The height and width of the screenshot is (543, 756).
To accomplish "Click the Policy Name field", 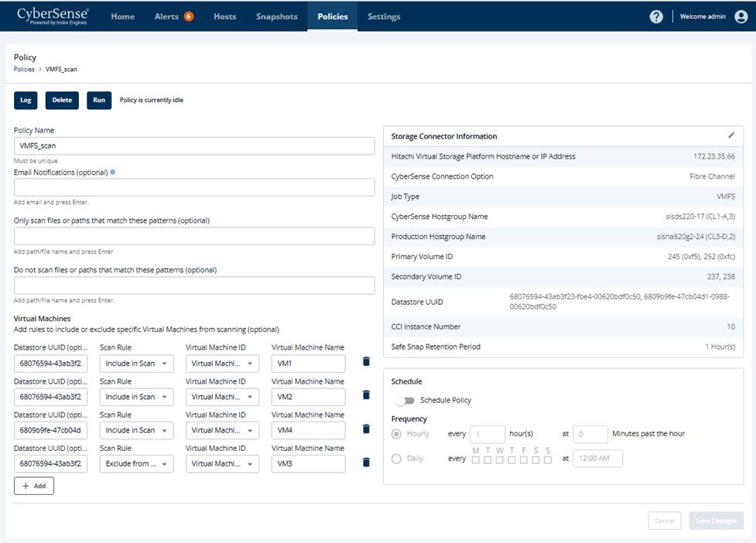I will [194, 145].
